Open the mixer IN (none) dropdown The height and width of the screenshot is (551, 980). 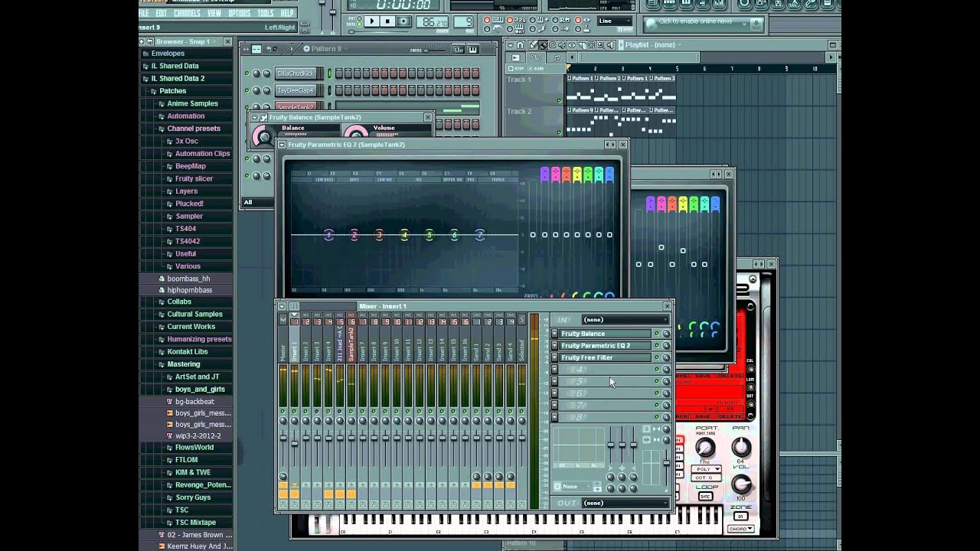(x=626, y=320)
